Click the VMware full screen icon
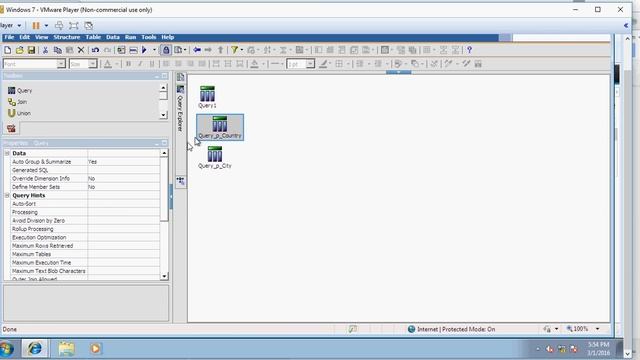 click(73, 26)
